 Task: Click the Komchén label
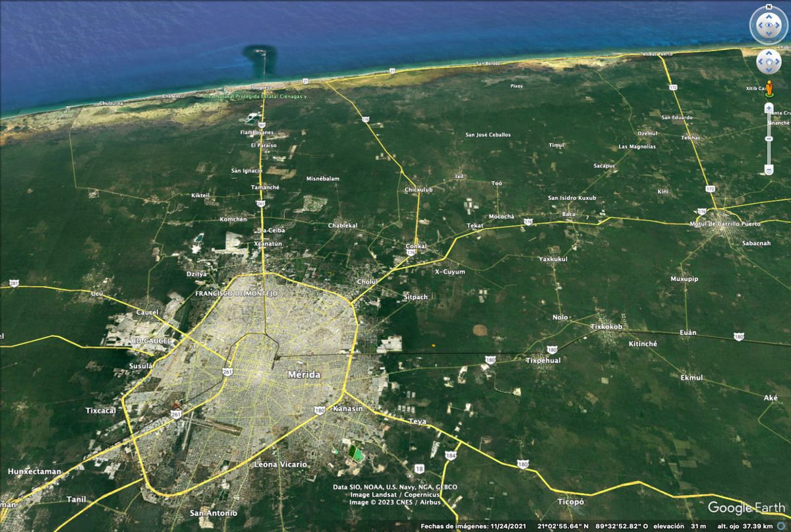233,220
